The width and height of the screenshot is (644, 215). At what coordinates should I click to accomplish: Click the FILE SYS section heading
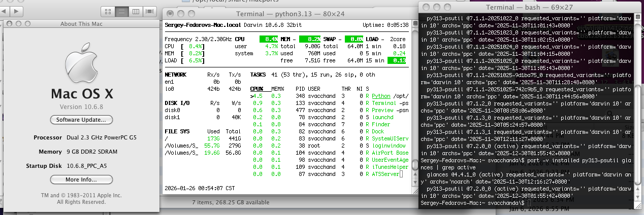tap(177, 131)
